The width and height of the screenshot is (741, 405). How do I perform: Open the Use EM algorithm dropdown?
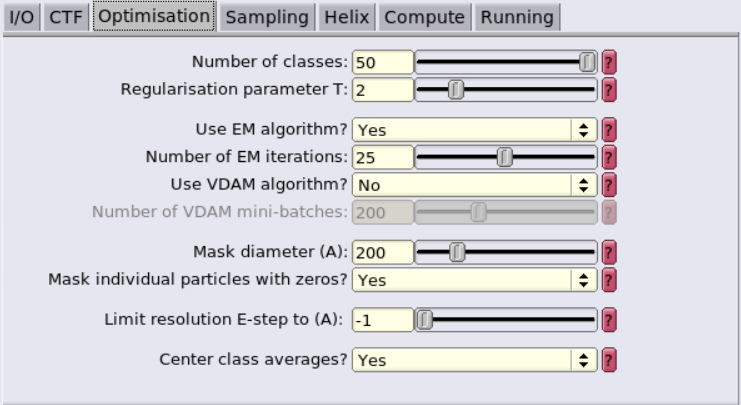(x=474, y=130)
